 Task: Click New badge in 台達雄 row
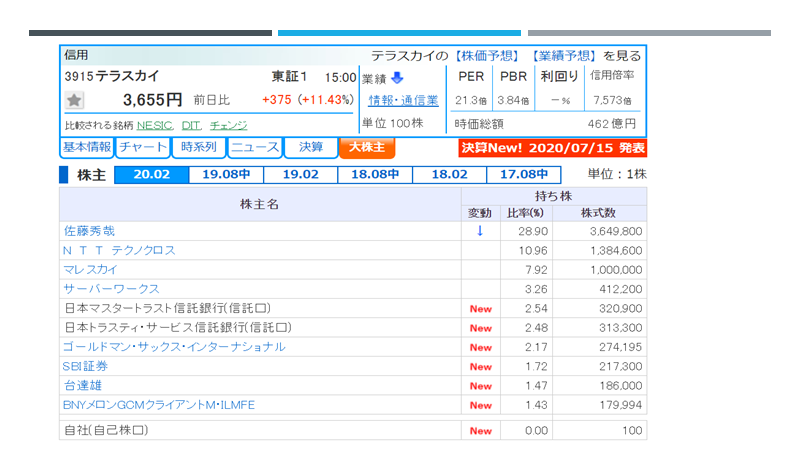point(481,386)
